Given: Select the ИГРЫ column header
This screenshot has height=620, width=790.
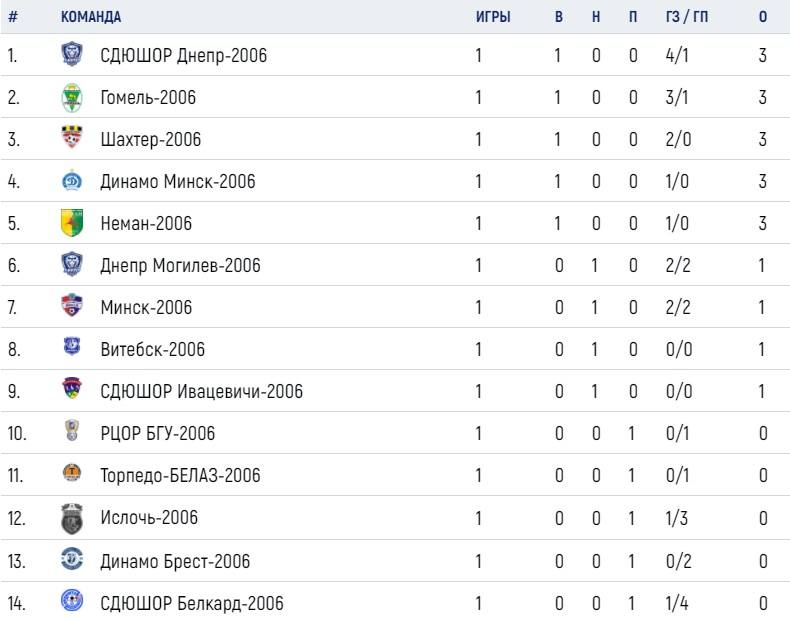Looking at the screenshot, I should [493, 17].
